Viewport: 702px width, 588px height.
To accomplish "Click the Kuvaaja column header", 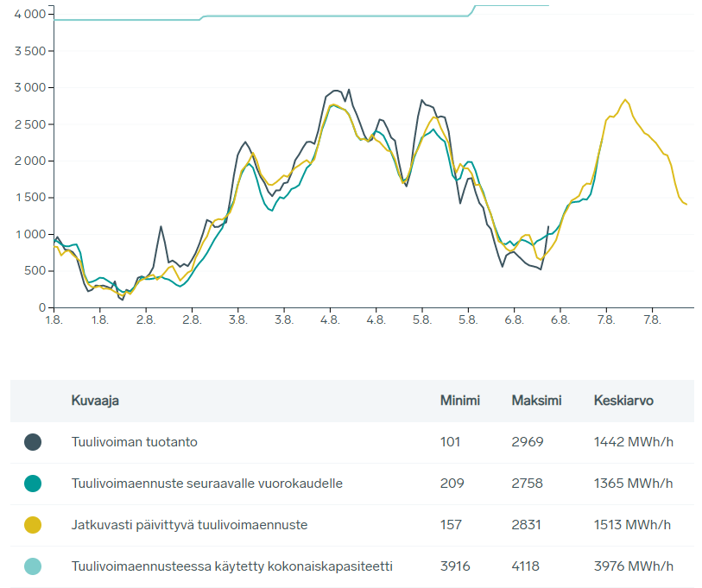I will pos(95,401).
